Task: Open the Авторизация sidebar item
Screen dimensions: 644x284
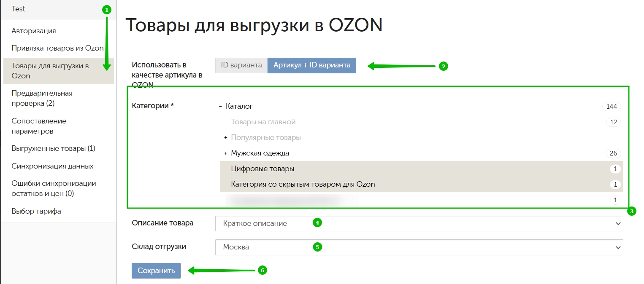Action: point(34,31)
